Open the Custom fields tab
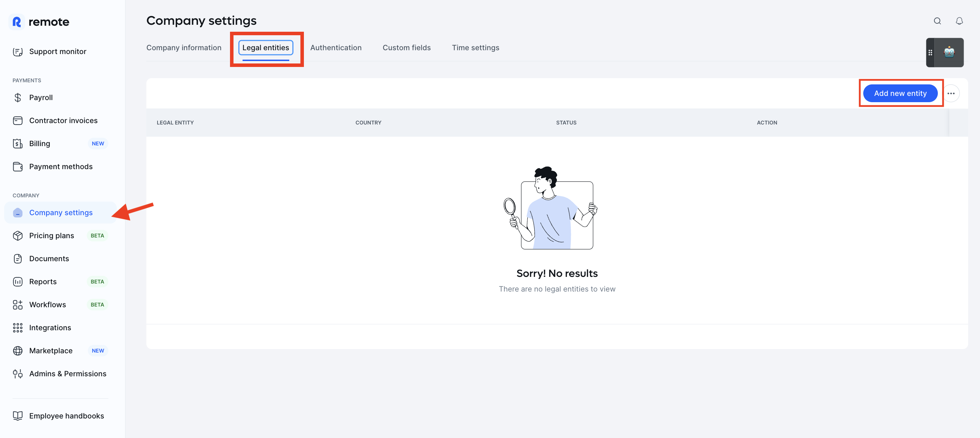This screenshot has width=980, height=438. pos(406,48)
